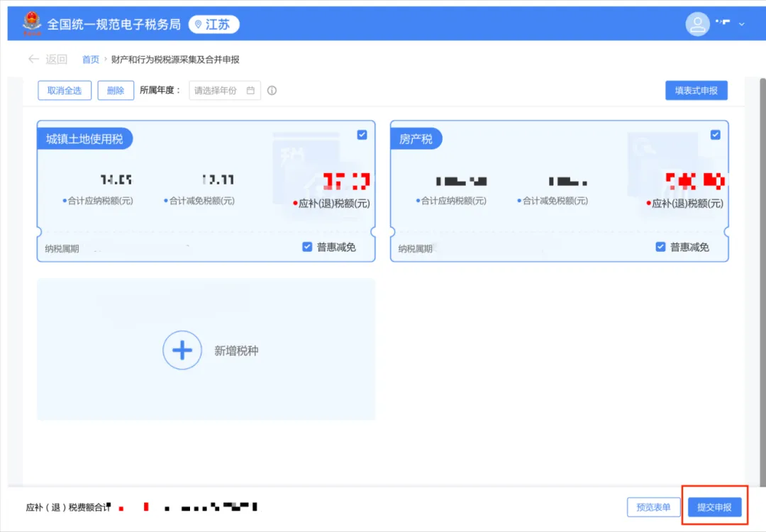
Task: Select the 财产和行为税税源采集及合并申报 breadcrumb item
Action: (174, 59)
